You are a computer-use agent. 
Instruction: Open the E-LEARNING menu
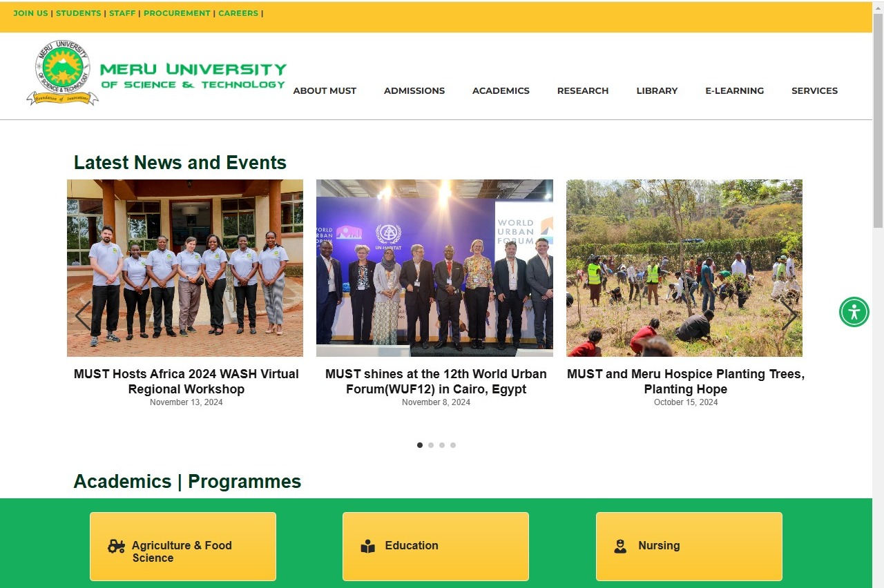click(734, 90)
